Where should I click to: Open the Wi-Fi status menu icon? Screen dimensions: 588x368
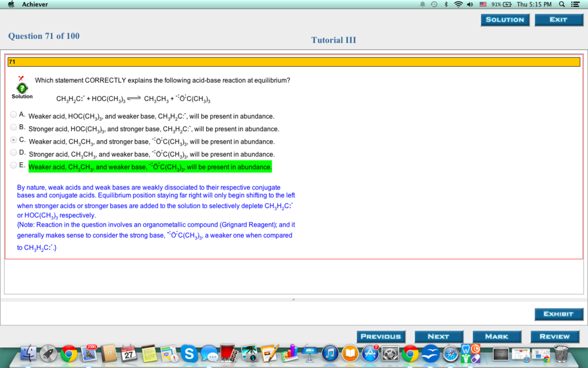coord(458,5)
